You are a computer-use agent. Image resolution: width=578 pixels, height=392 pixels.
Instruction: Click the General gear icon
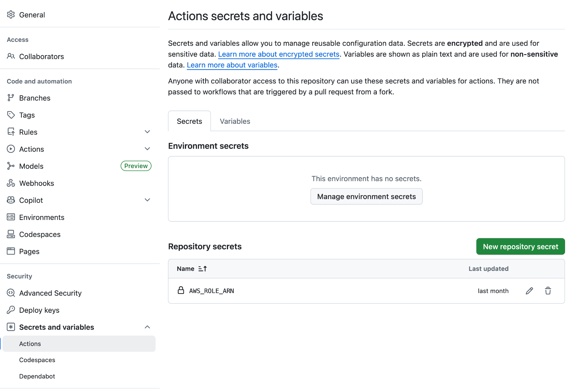11,15
